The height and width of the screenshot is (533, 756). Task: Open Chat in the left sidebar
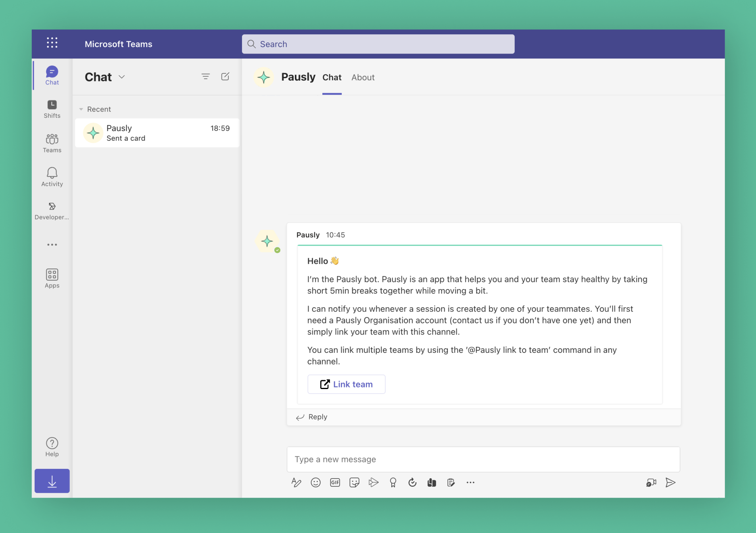[x=52, y=75]
